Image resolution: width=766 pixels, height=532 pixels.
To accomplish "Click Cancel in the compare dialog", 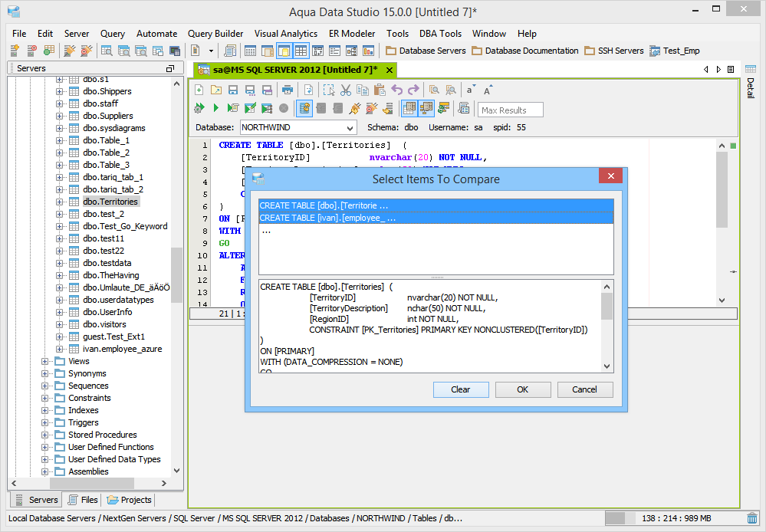I will click(585, 389).
